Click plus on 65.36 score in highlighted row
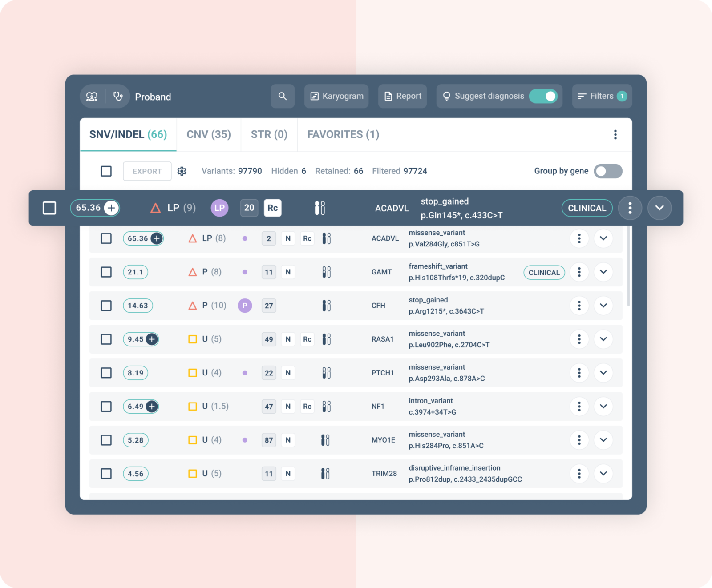Screen dimensions: 712x588 (111, 208)
